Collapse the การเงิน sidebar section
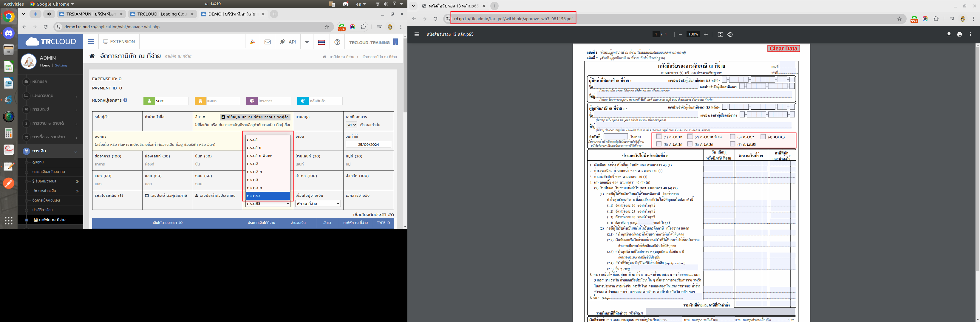 pyautogui.click(x=50, y=151)
